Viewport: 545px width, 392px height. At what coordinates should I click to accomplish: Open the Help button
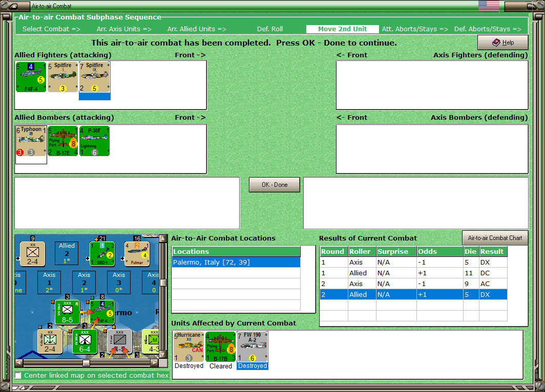(503, 42)
